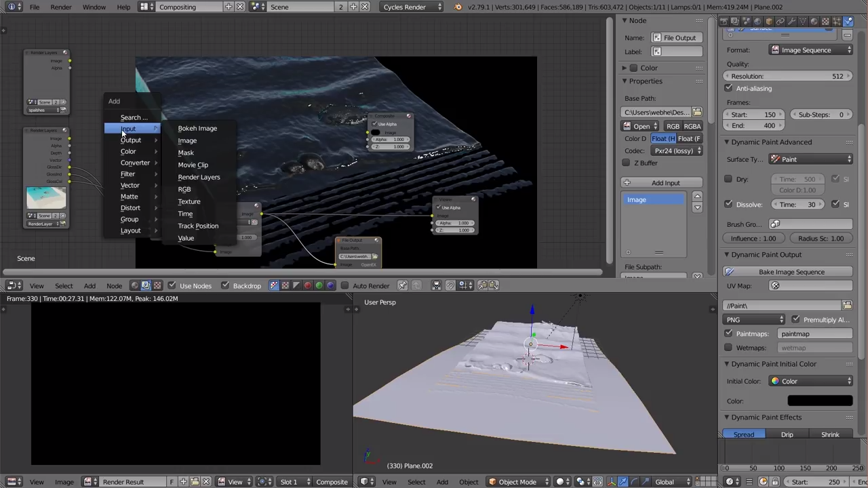Click the black Initial Color swatch
The image size is (868, 488).
click(820, 401)
